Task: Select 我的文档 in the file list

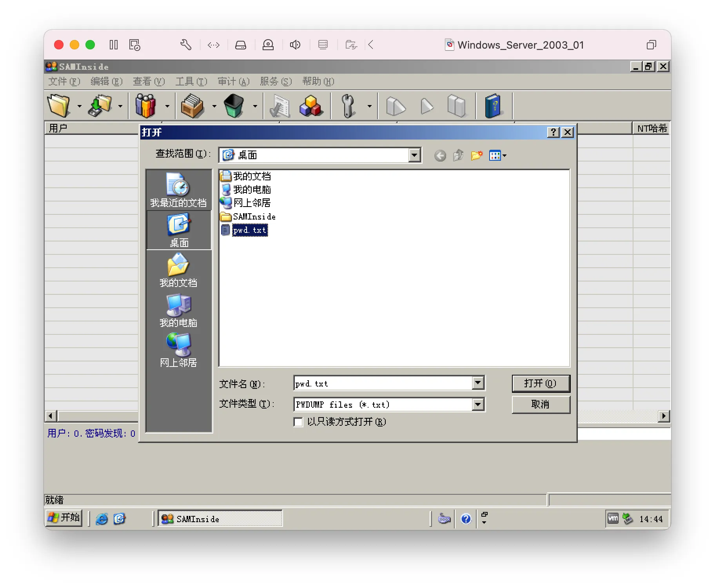Action: [x=246, y=176]
